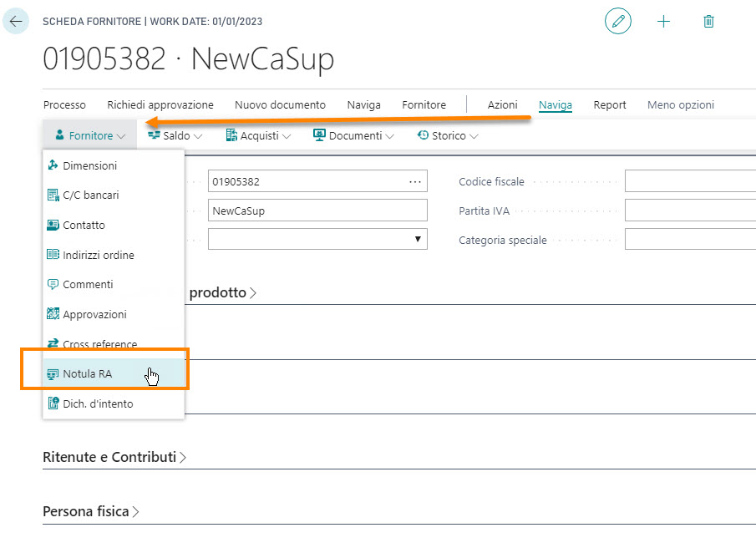Select Dimensioni from the Fornitore menu
The height and width of the screenshot is (553, 756).
[89, 165]
